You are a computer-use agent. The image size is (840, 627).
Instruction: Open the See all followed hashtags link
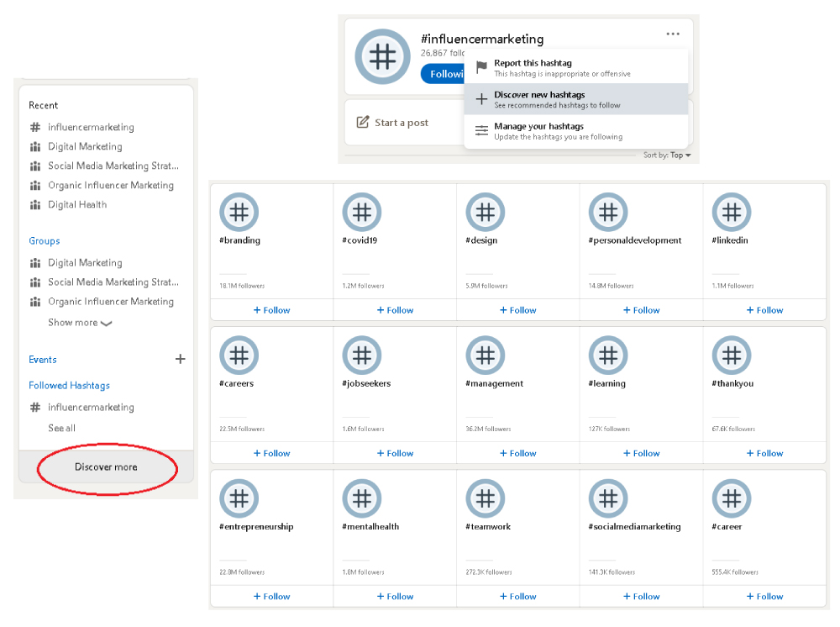click(x=61, y=428)
